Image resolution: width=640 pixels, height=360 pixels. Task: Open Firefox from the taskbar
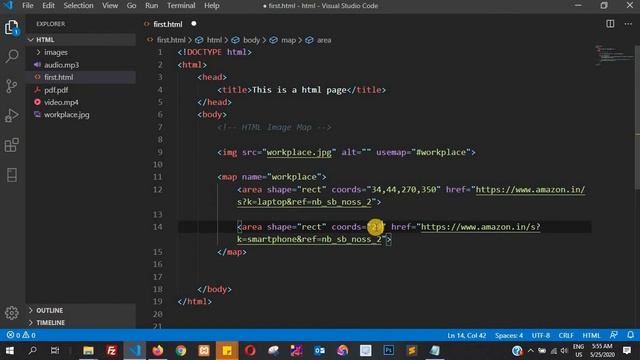click(158, 351)
